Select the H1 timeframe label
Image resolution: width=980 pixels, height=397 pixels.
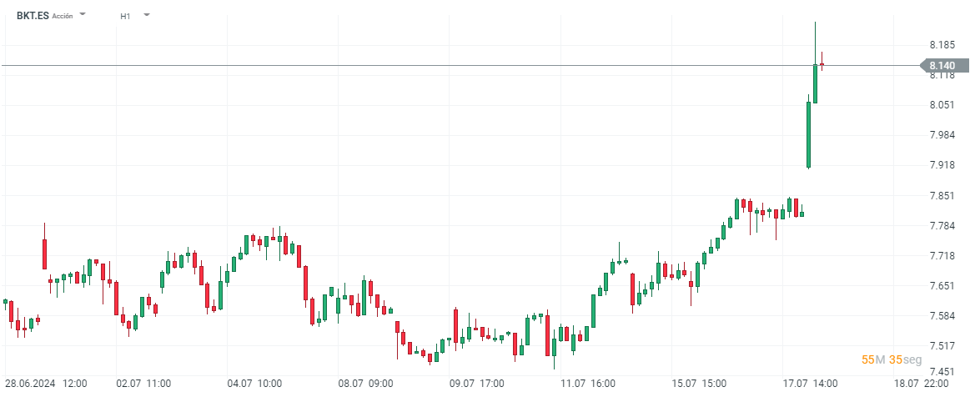point(125,16)
